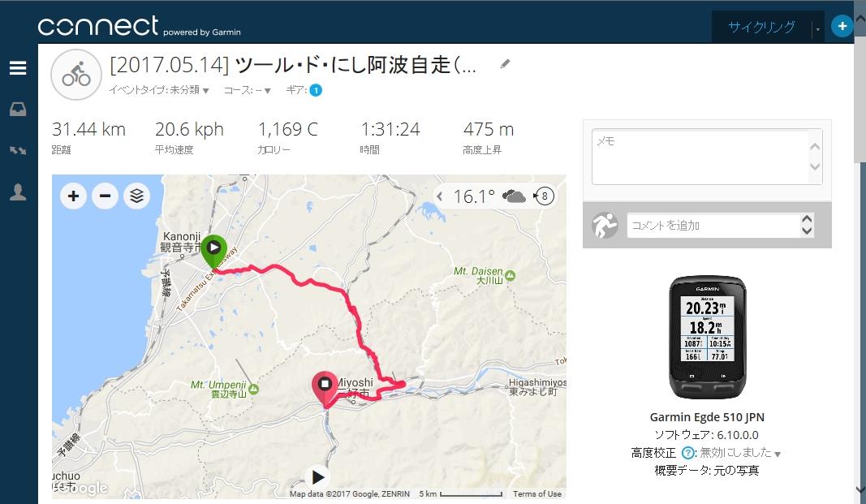The image size is (866, 504).
Task: Click the cycling activity type icon
Action: (76, 75)
